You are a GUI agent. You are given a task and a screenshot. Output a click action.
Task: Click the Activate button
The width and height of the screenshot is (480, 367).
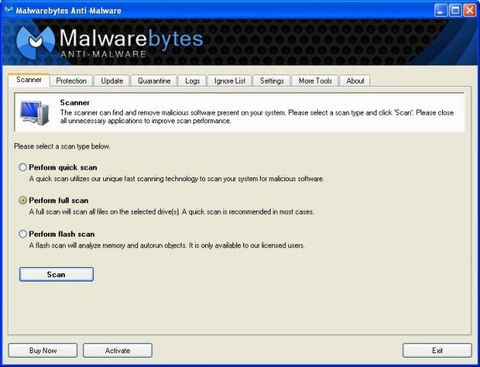(x=118, y=351)
